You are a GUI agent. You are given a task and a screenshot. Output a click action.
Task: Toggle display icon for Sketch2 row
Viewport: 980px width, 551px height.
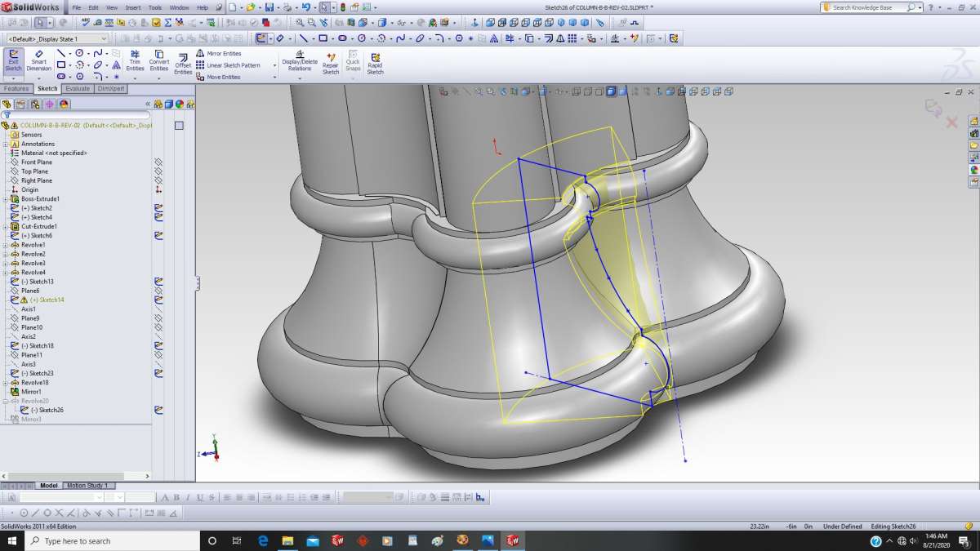pyautogui.click(x=158, y=208)
